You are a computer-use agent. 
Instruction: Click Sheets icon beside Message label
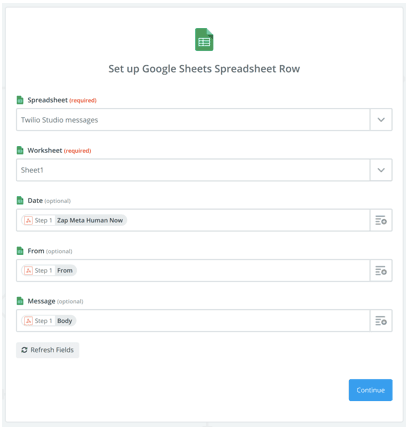pyautogui.click(x=20, y=301)
